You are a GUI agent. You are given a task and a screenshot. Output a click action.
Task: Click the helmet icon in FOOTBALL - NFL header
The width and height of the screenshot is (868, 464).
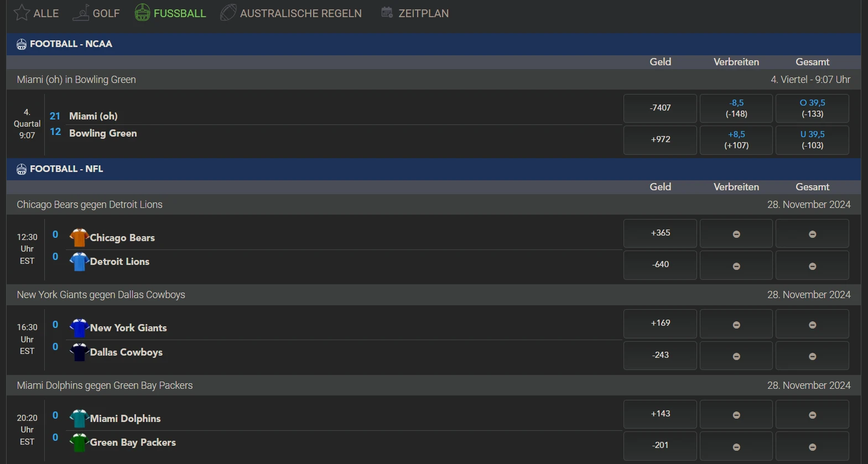(x=22, y=169)
